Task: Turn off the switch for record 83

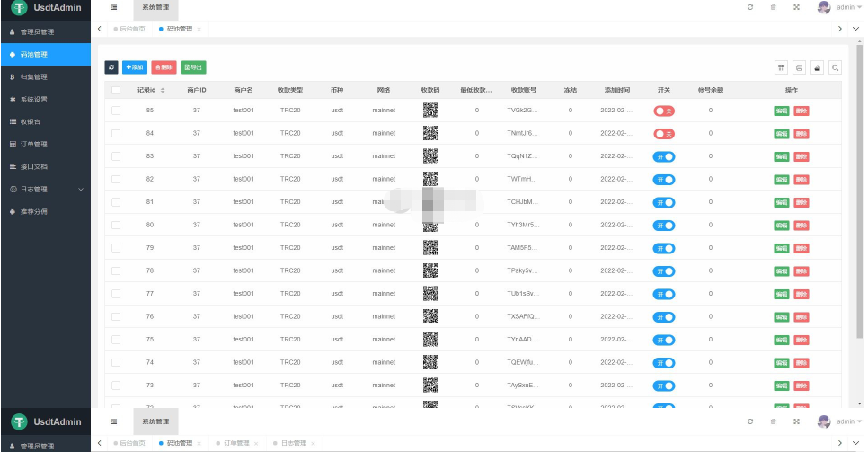Action: coord(663,156)
